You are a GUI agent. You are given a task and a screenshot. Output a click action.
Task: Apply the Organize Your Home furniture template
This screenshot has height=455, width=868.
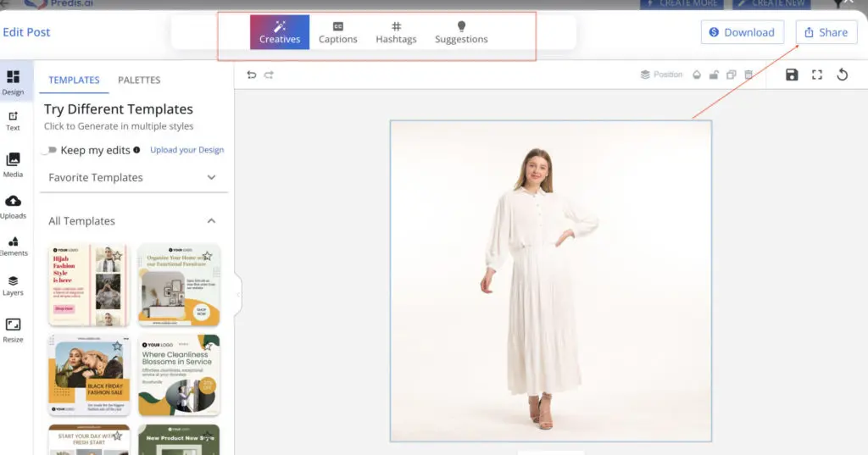[179, 285]
